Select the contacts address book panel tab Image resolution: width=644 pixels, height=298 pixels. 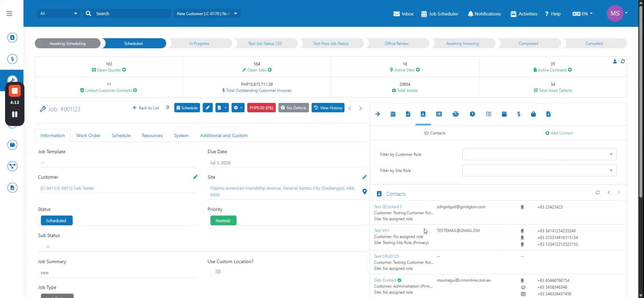(x=423, y=114)
